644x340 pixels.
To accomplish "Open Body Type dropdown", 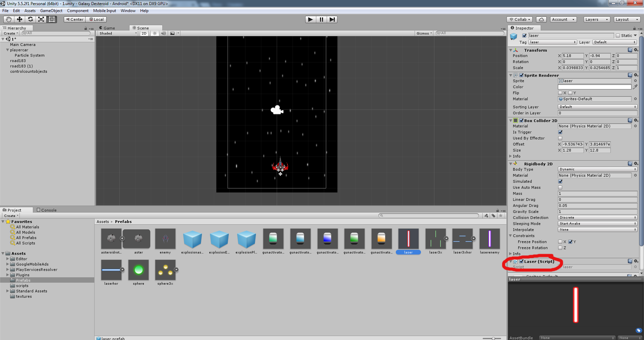I will click(x=597, y=169).
